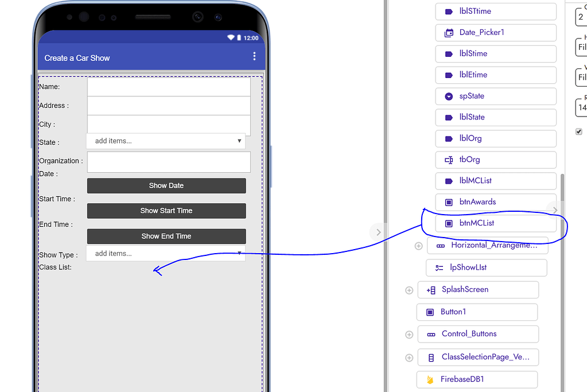Select Button1 in the component tree
The height and width of the screenshot is (392, 587).
(477, 312)
